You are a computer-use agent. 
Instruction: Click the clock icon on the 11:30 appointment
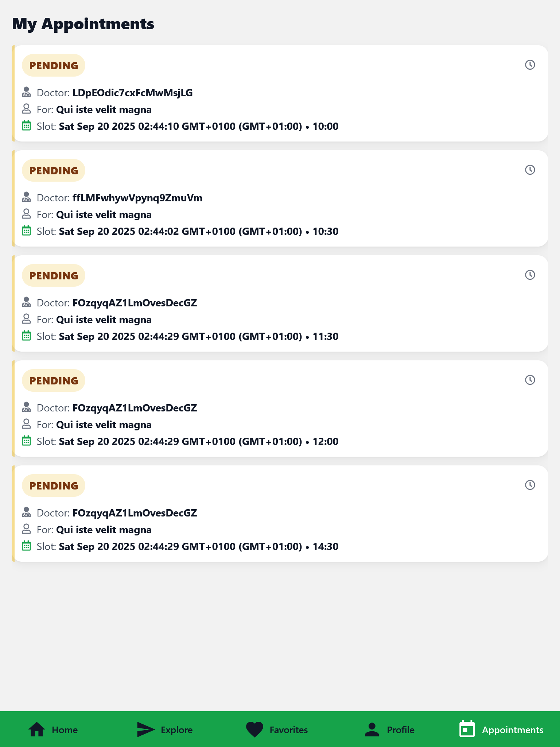click(x=530, y=275)
